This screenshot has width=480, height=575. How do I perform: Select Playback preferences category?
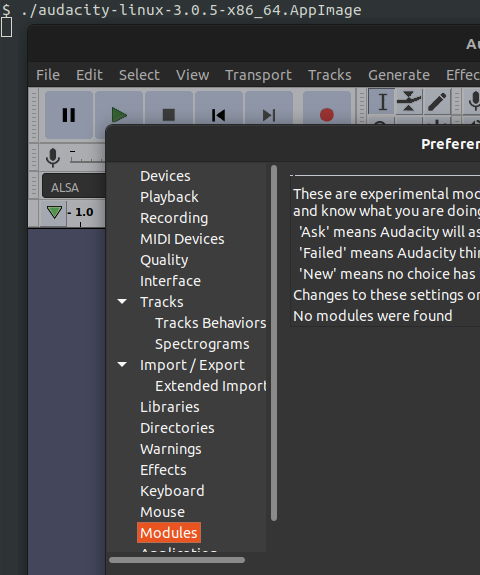tap(169, 197)
